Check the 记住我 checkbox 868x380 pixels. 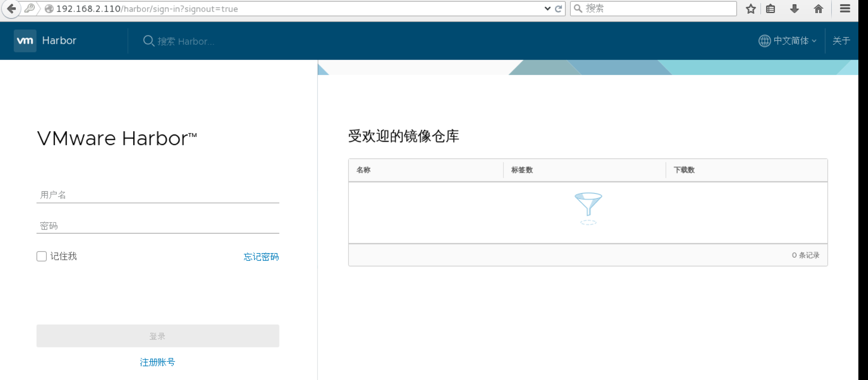click(x=42, y=256)
